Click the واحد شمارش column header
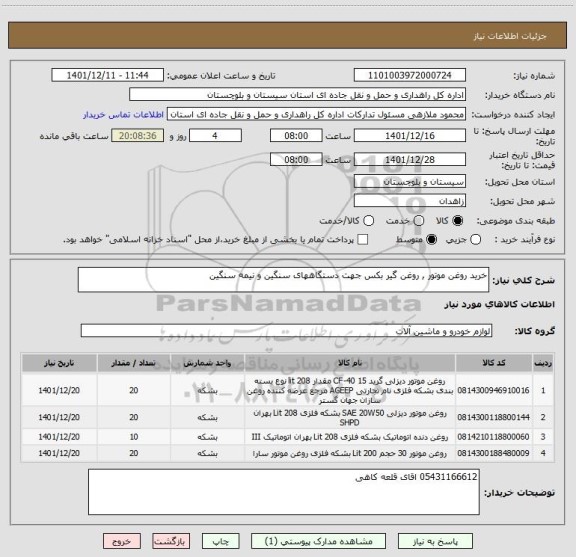Viewport: 576px width, 557px height. [207, 363]
